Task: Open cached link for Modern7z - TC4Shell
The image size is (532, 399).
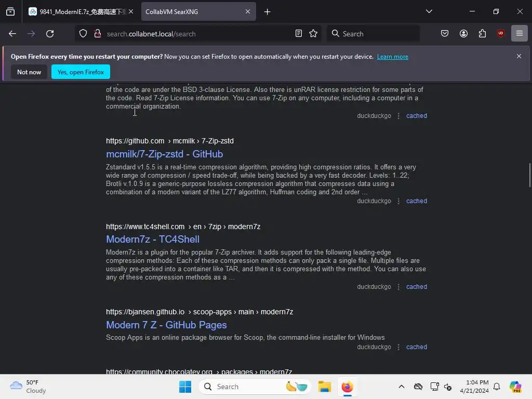Action: (x=417, y=287)
